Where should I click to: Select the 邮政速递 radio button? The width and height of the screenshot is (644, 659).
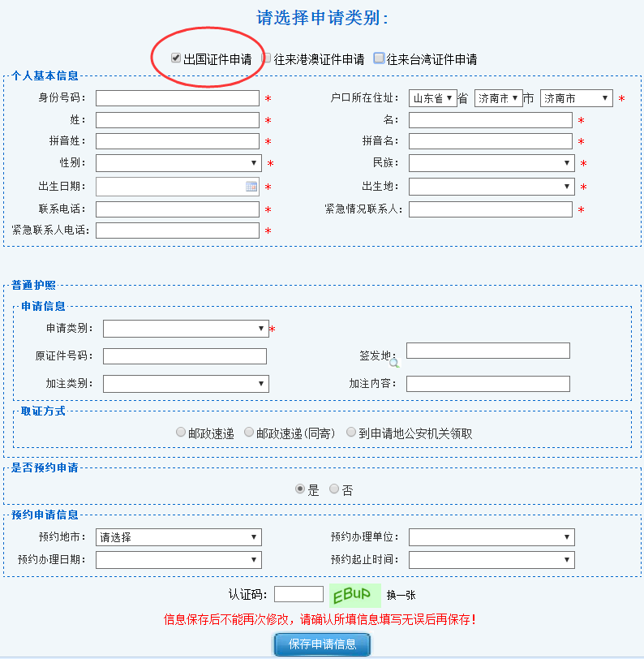point(181,433)
